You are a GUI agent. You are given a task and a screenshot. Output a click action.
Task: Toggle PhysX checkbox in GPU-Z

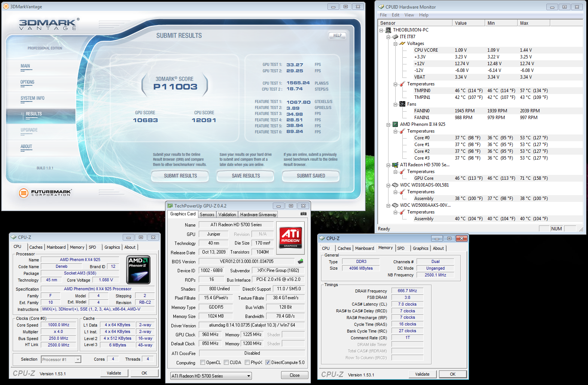click(247, 363)
